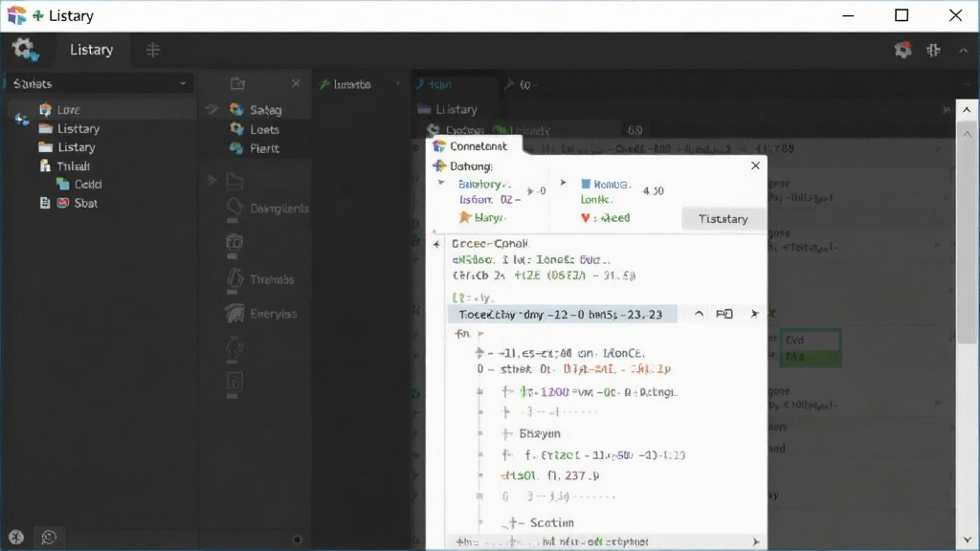Click the gear settings icon at top-left

coord(25,50)
